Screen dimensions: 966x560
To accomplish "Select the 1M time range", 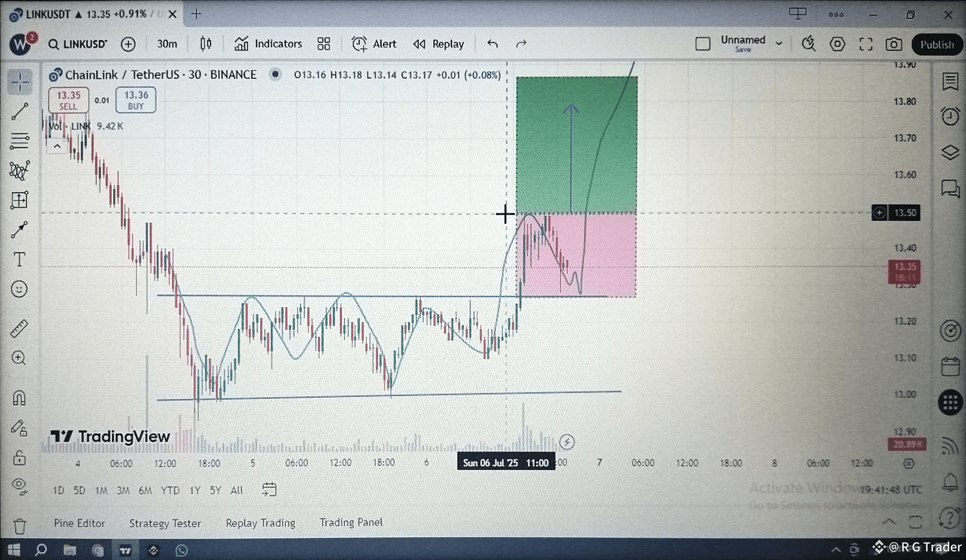I will (x=101, y=491).
